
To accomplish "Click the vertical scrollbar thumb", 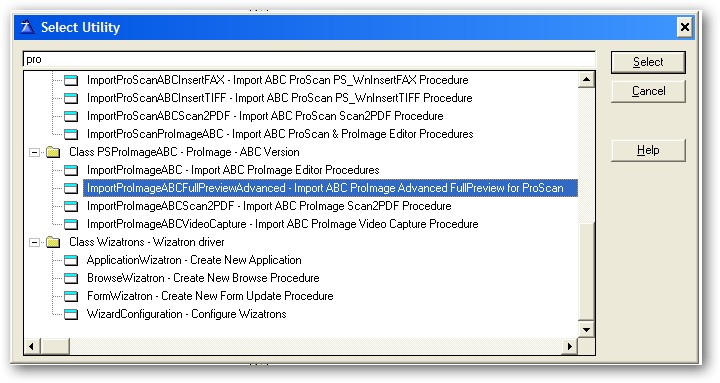I will tap(586, 271).
